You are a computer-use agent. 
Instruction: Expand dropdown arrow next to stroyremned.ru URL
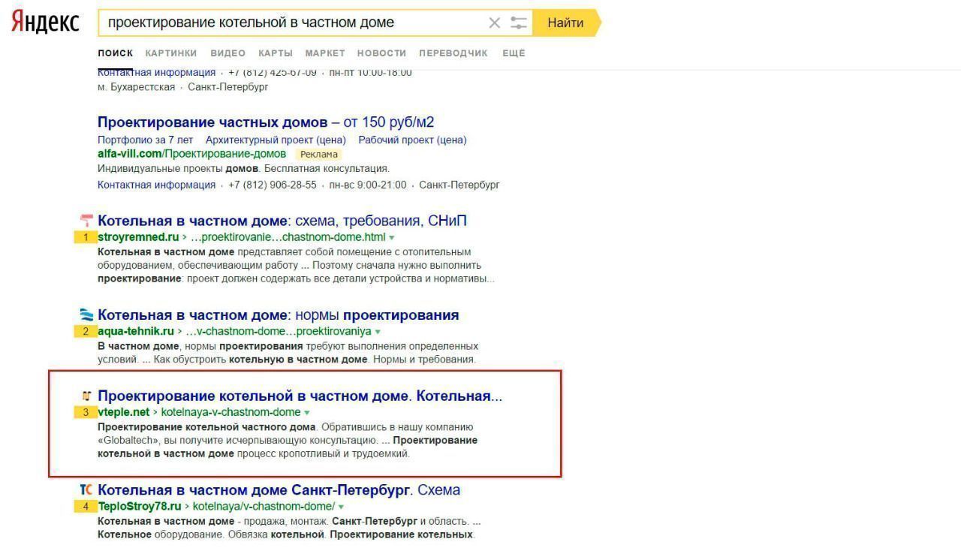point(392,238)
